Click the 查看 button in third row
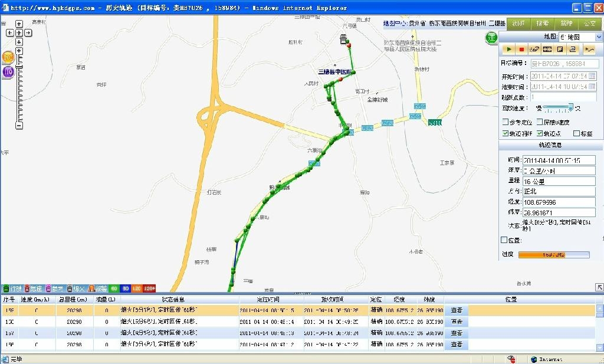The height and width of the screenshot is (364, 604). tap(457, 333)
